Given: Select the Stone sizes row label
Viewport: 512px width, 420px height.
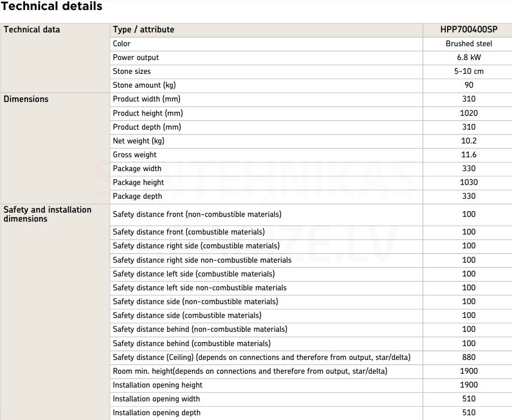Looking at the screenshot, I should tap(132, 71).
